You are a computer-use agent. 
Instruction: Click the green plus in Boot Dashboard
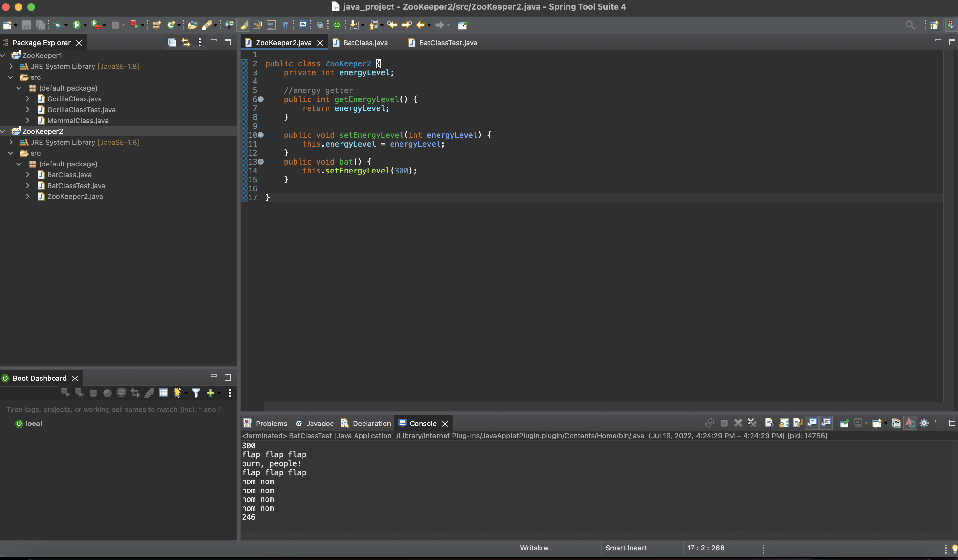click(210, 393)
